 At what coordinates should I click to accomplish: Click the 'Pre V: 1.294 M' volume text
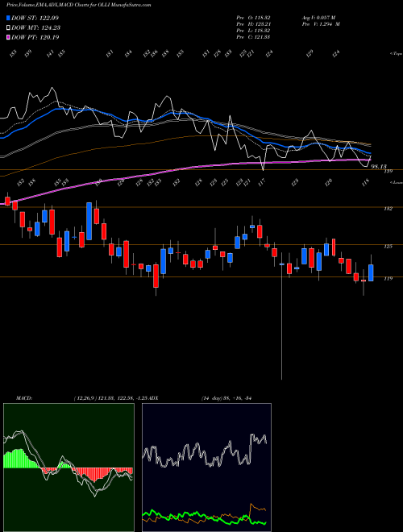320,24
